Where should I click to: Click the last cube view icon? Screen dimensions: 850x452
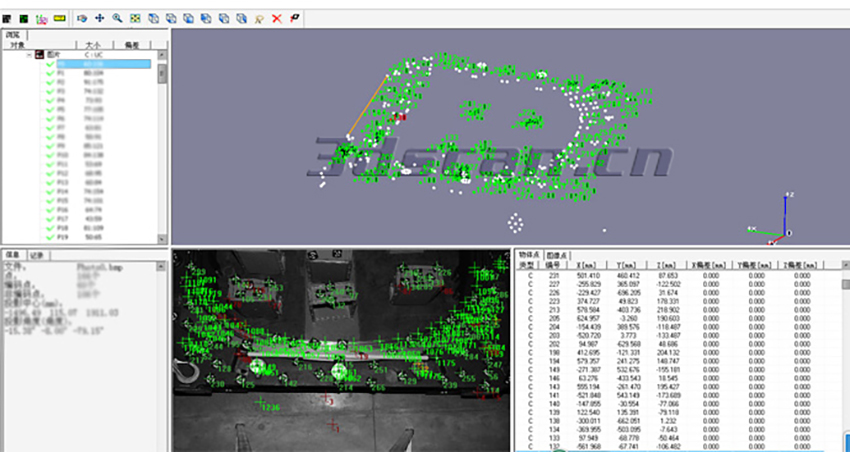tap(240, 18)
